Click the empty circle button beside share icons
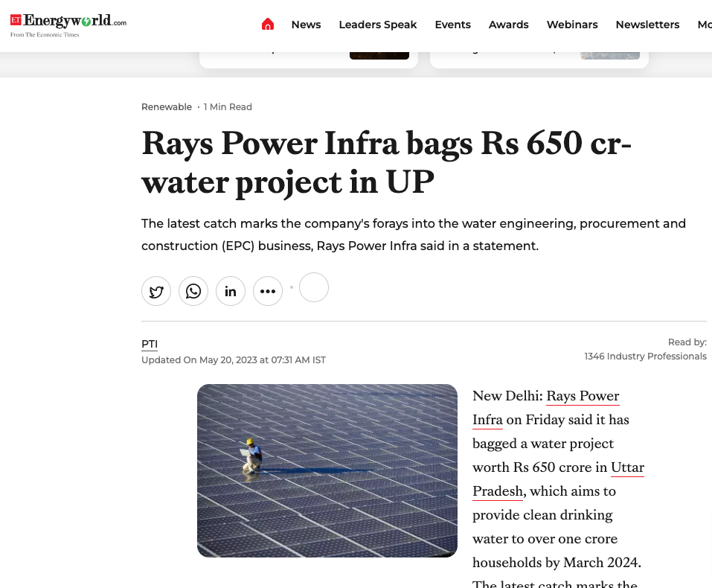The width and height of the screenshot is (712, 588). [314, 287]
